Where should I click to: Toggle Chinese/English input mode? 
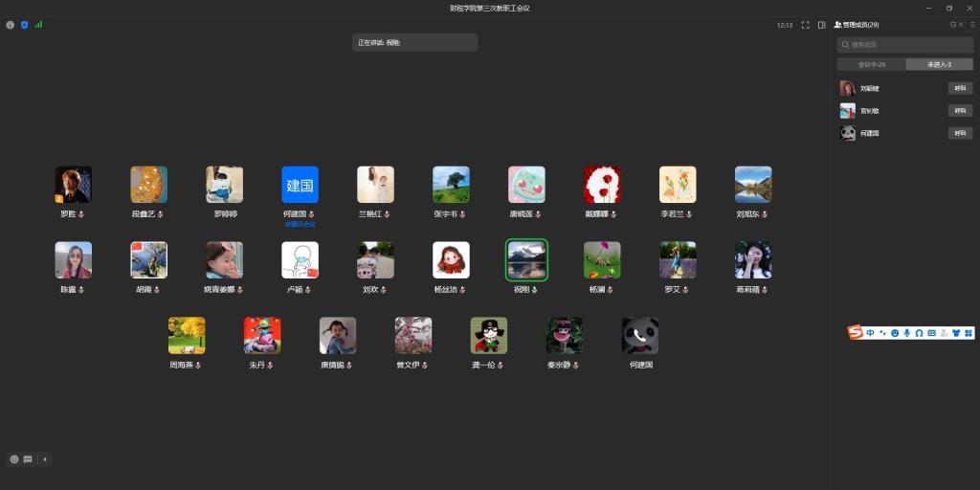[x=870, y=332]
